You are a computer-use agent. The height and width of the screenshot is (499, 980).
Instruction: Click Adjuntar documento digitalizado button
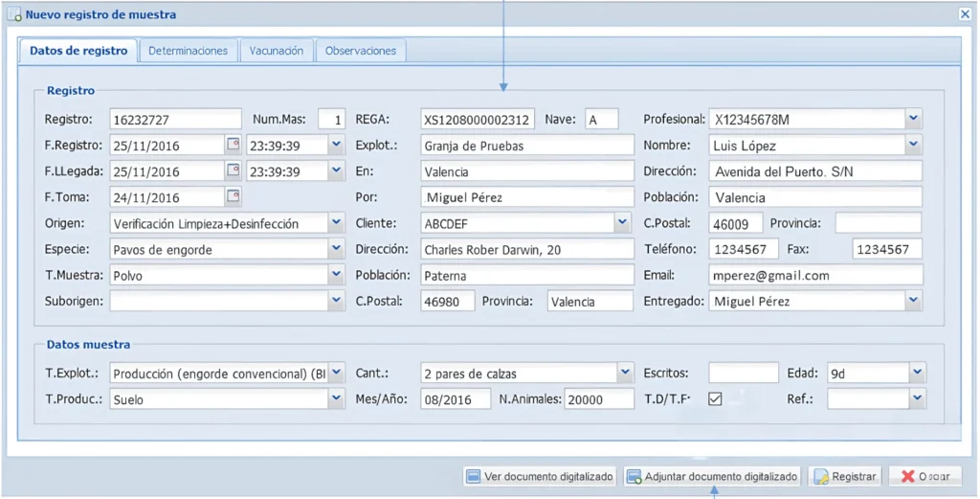coord(712,476)
